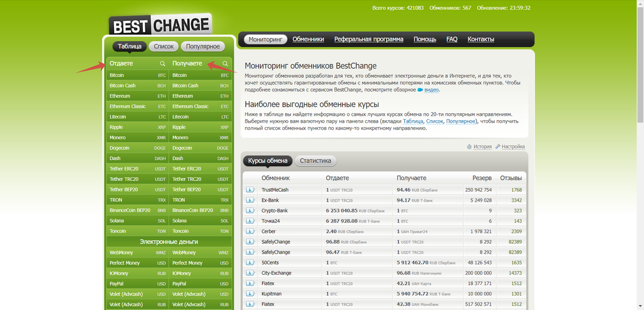Switch to the Популярное tab

(203, 47)
